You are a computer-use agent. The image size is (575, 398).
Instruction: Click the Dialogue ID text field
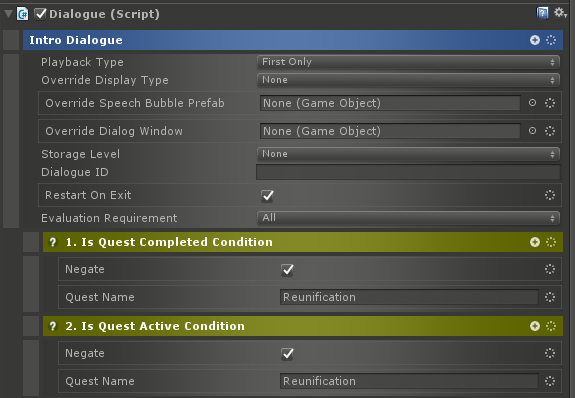408,172
